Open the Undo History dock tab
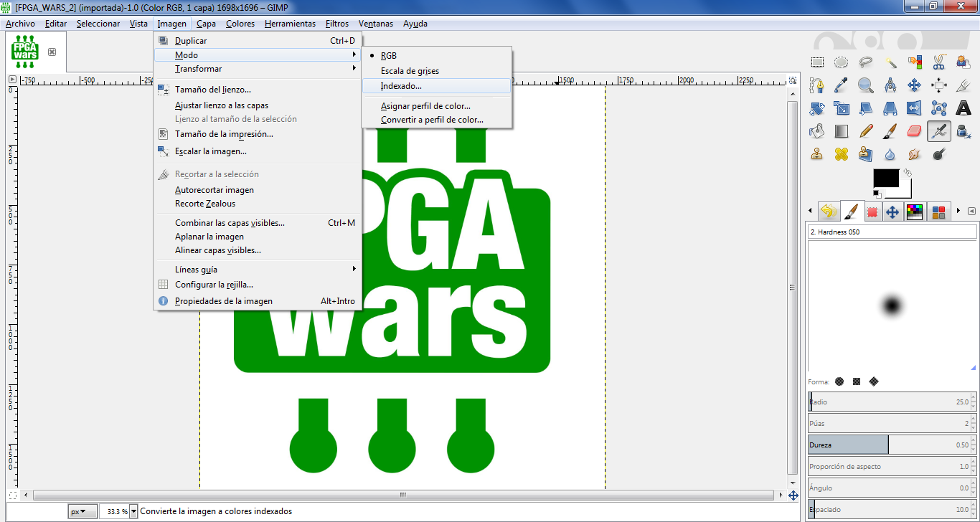This screenshot has width=980, height=522. pyautogui.click(x=829, y=212)
